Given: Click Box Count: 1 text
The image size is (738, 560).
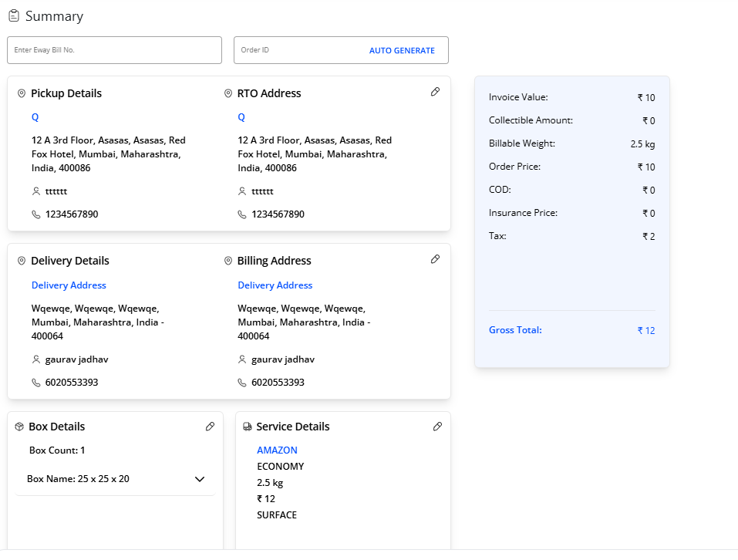Looking at the screenshot, I should pos(57,450).
